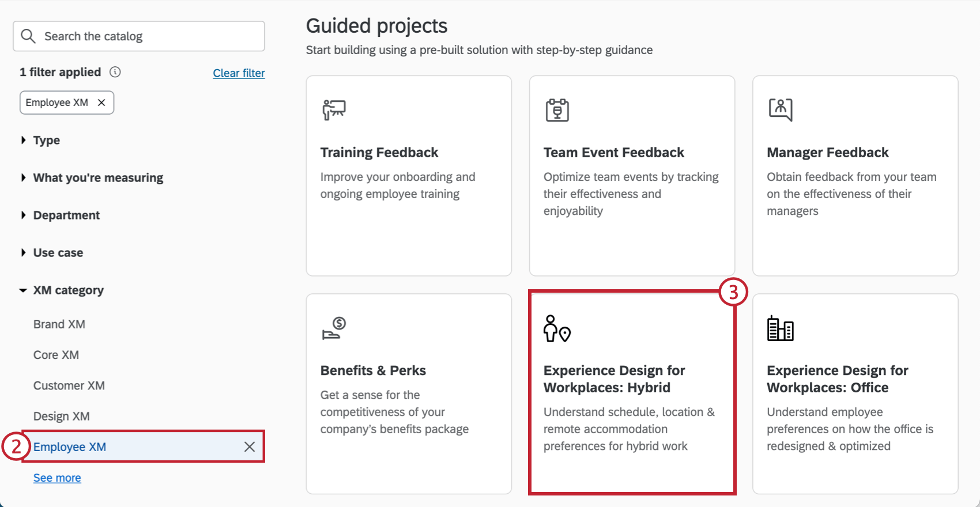
Task: Click the Benefits & Perks money-hand icon
Action: click(x=334, y=328)
